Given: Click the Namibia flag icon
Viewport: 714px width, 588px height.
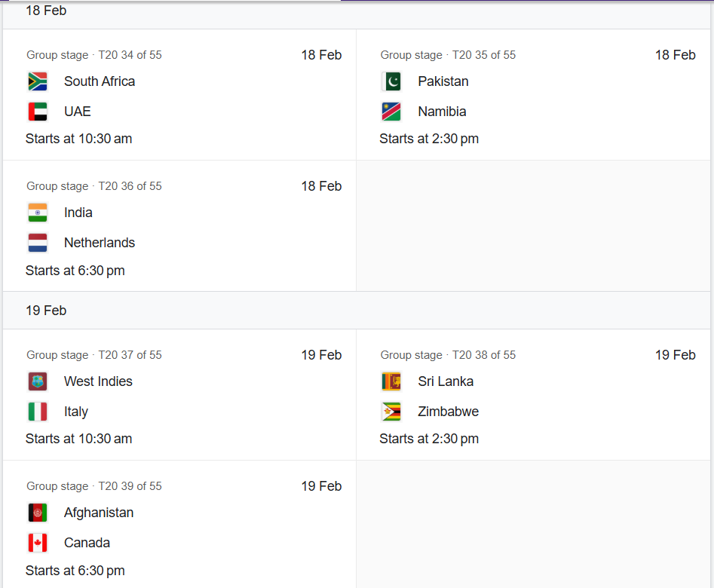Looking at the screenshot, I should [x=391, y=112].
